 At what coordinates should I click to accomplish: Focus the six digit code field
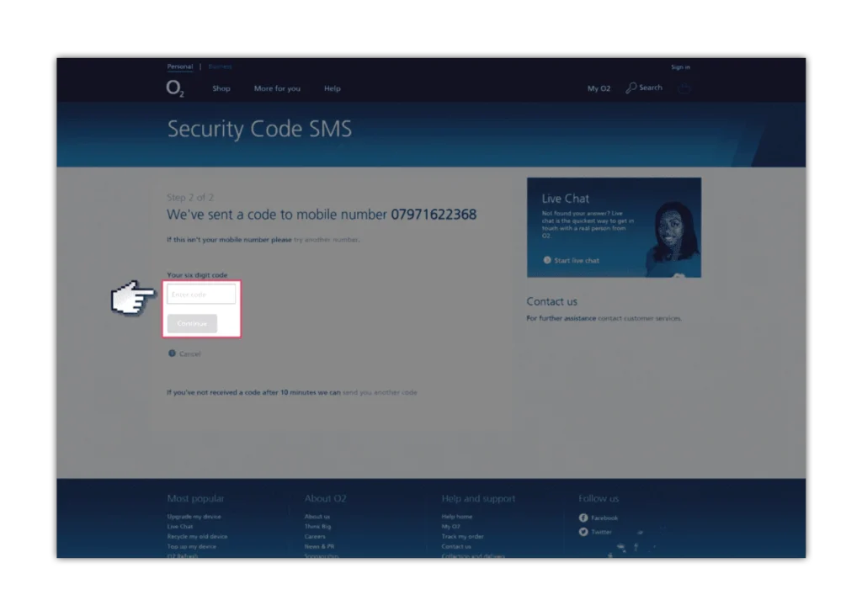pos(201,294)
